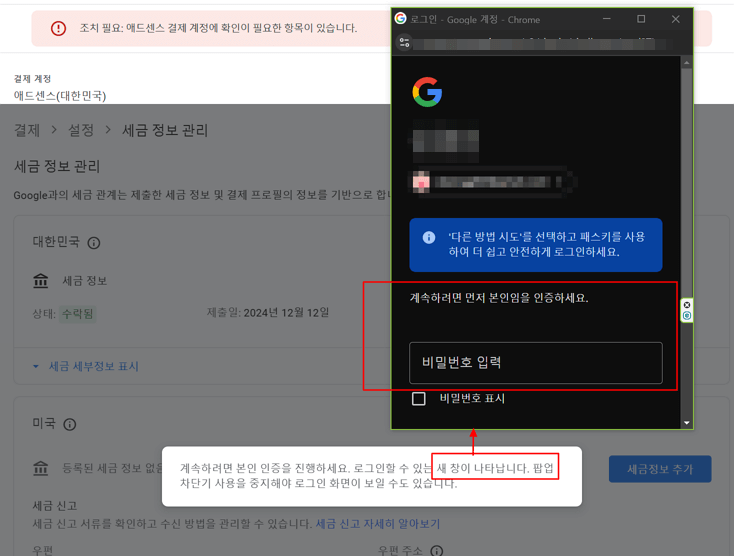This screenshot has width=734, height=556.
Task: Click the popup scrollbar down arrow
Action: tap(687, 423)
